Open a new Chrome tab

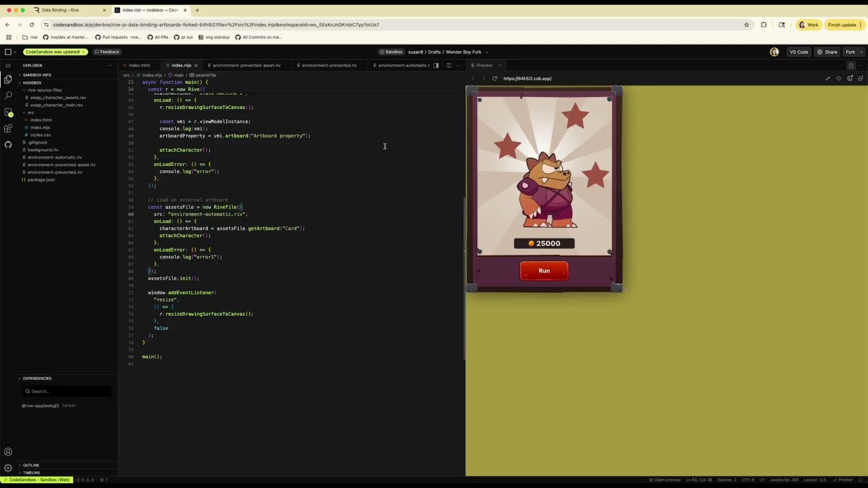197,10
